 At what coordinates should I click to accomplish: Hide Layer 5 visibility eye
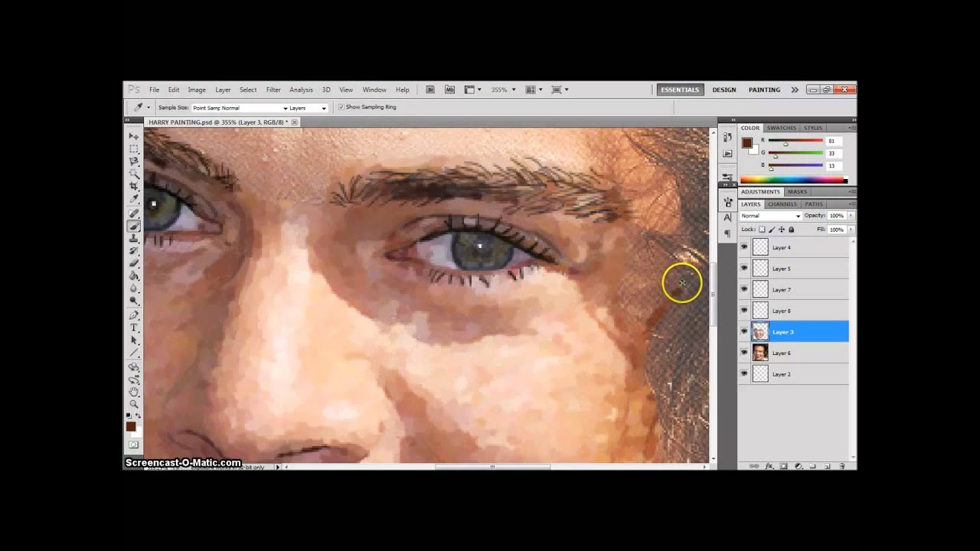[x=743, y=269]
